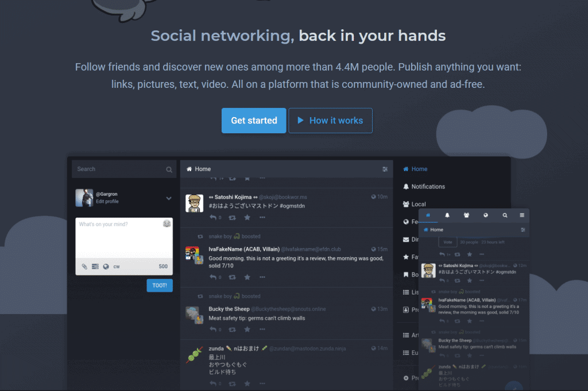Click the Get started button
This screenshot has width=588, height=391.
(254, 121)
